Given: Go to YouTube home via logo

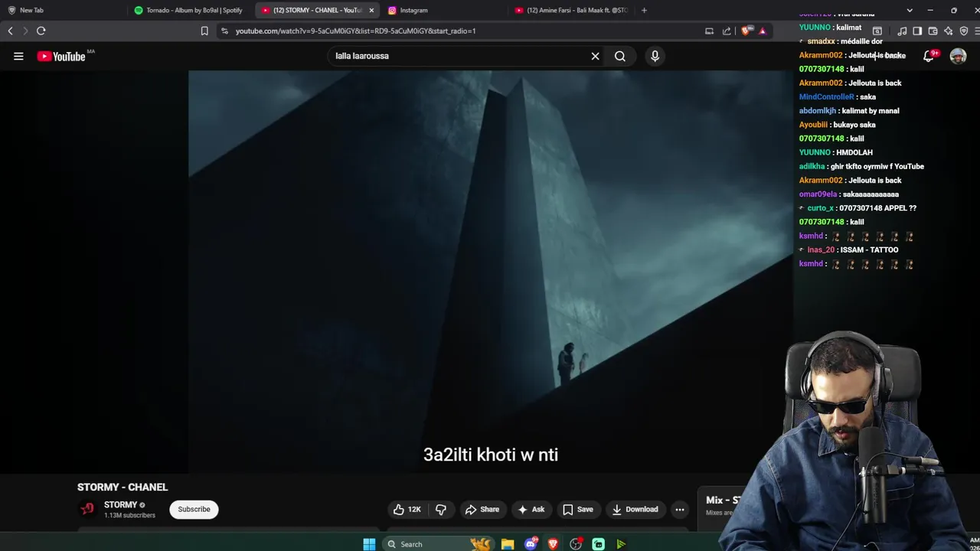Looking at the screenshot, I should pos(61,56).
